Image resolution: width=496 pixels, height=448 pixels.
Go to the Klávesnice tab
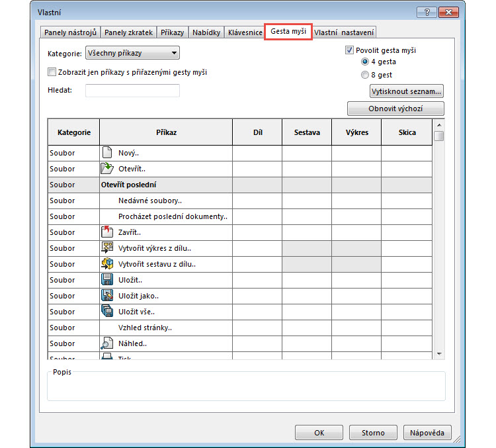pyautogui.click(x=245, y=32)
